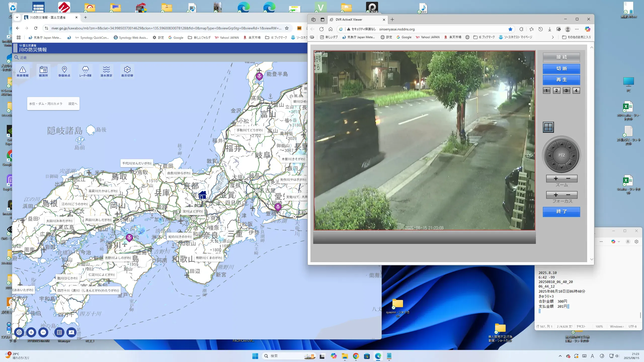Screen dimensions: 644x362
Task: Click the PTZ up arrow control
Action: tap(561, 144)
